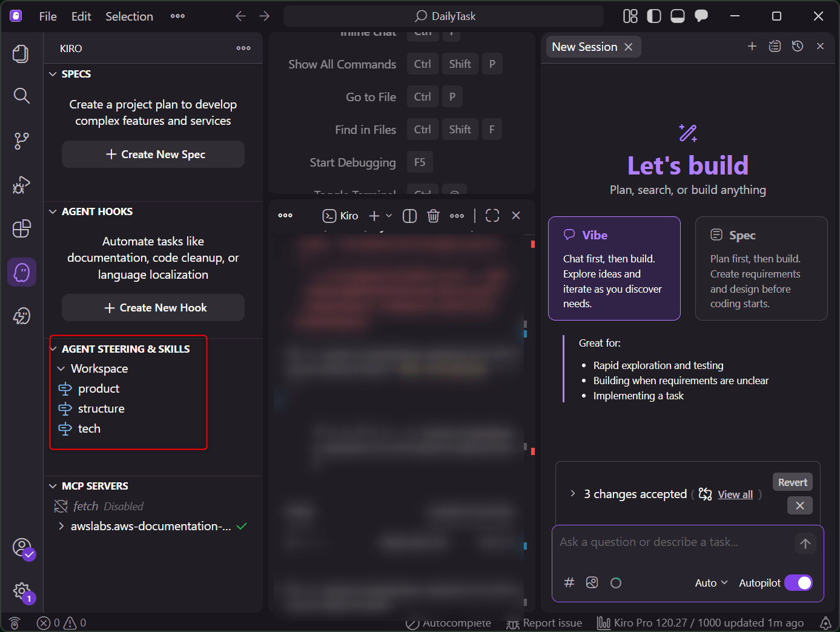
Task: Click the DailyTask command center search box
Action: (443, 16)
